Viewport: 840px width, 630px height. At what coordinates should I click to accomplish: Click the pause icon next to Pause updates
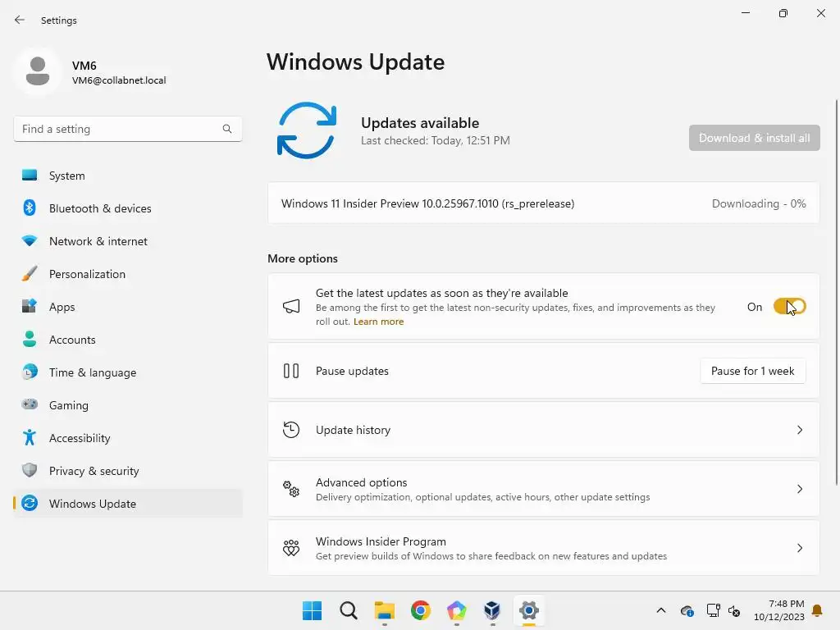coord(291,371)
